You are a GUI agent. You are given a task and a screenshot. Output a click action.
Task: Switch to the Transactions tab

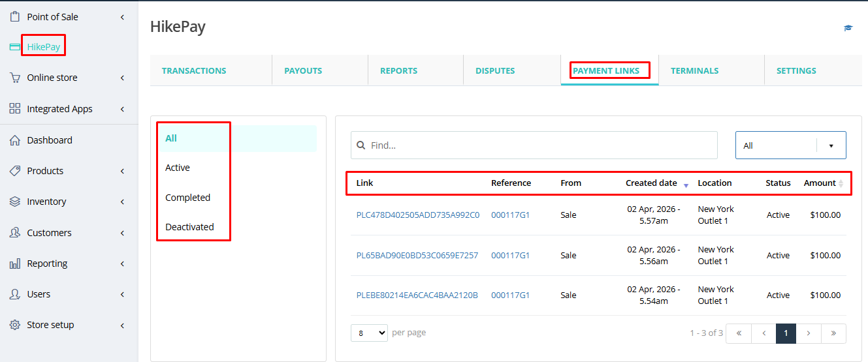pyautogui.click(x=194, y=70)
